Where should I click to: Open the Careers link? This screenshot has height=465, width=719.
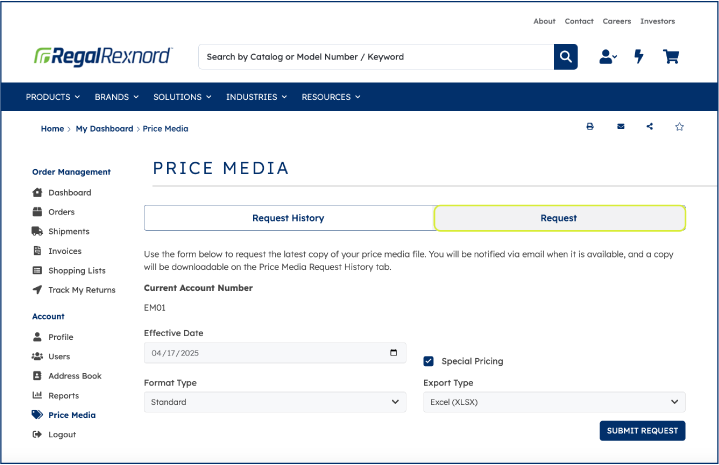coord(617,21)
